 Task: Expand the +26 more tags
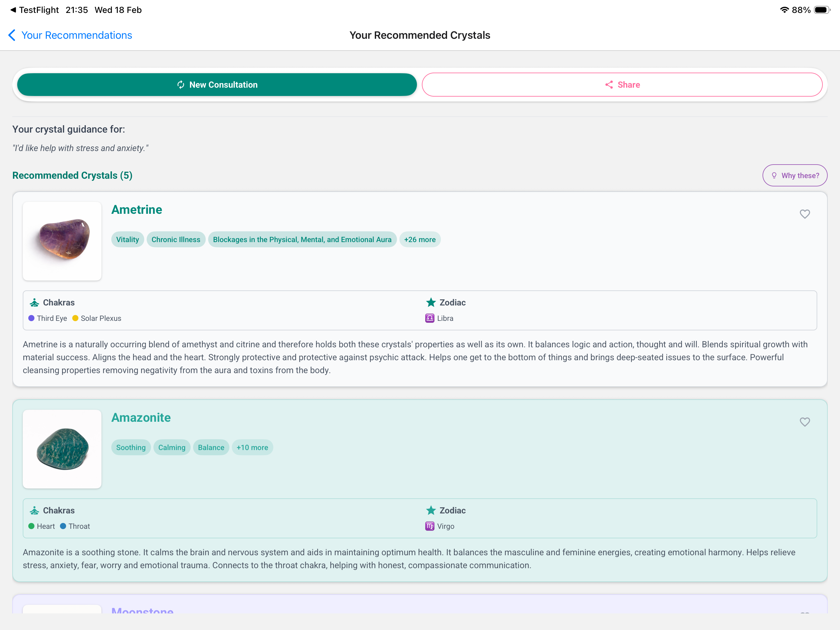(x=420, y=239)
